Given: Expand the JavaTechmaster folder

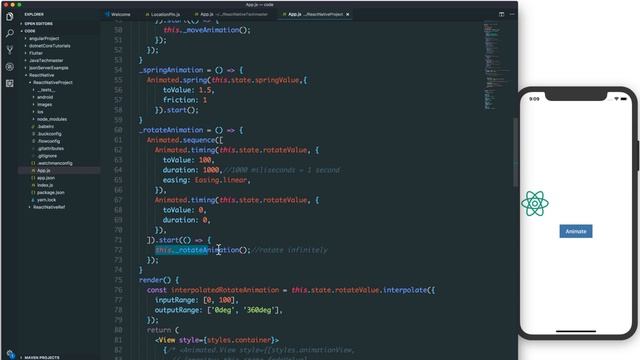Looking at the screenshot, I should [x=46, y=60].
